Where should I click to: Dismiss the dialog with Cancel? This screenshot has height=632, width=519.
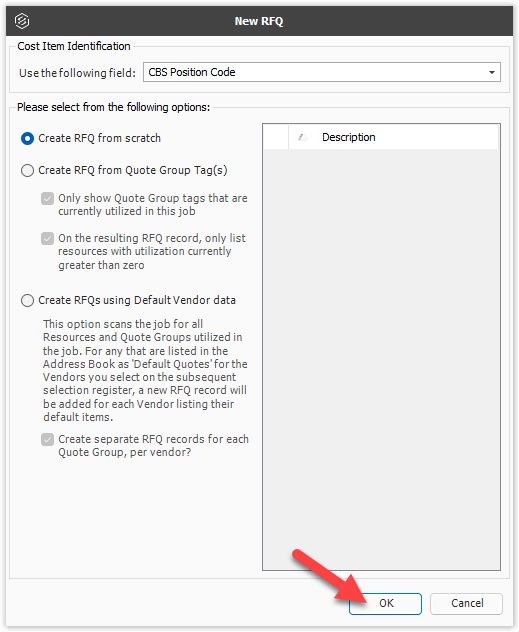(x=467, y=603)
